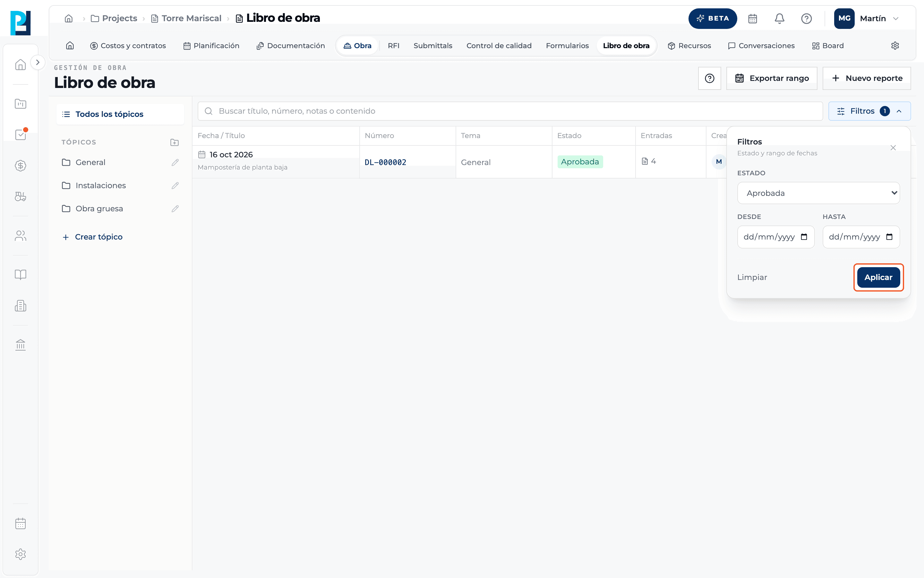924x578 pixels.
Task: Edit the Instalaciones topic pencil icon
Action: (x=175, y=185)
